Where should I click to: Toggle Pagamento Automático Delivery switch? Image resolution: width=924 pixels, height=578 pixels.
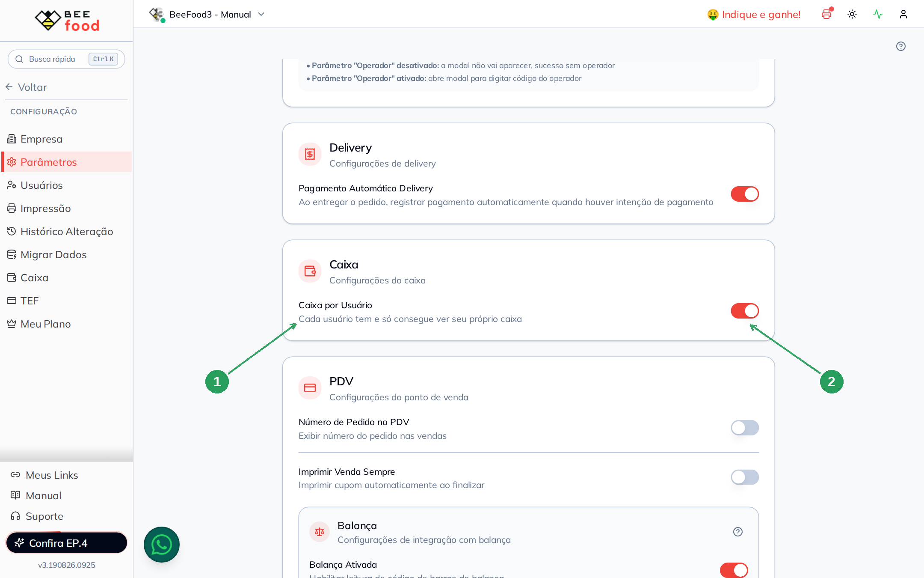745,194
